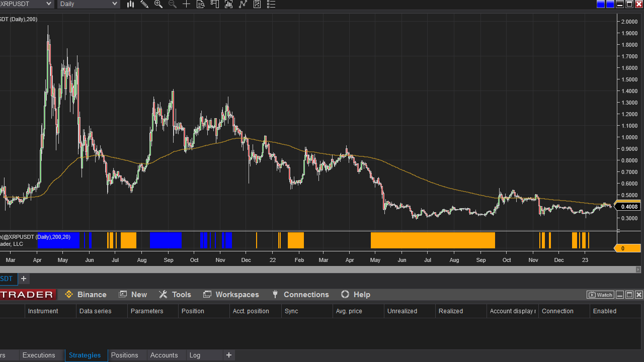
Task: Open the chart style bars icon
Action: (x=130, y=4)
